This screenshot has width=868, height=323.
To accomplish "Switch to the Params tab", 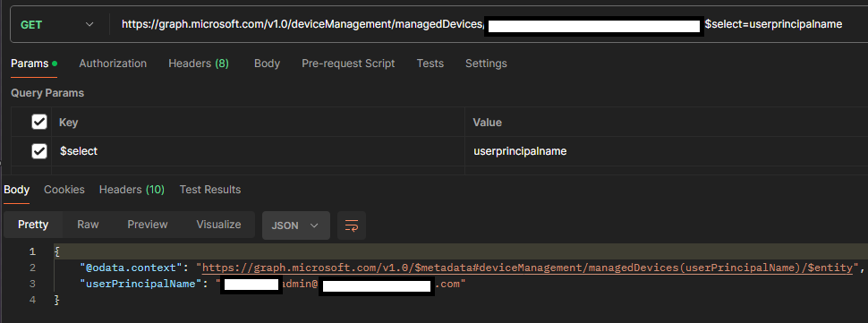I will pyautogui.click(x=34, y=64).
